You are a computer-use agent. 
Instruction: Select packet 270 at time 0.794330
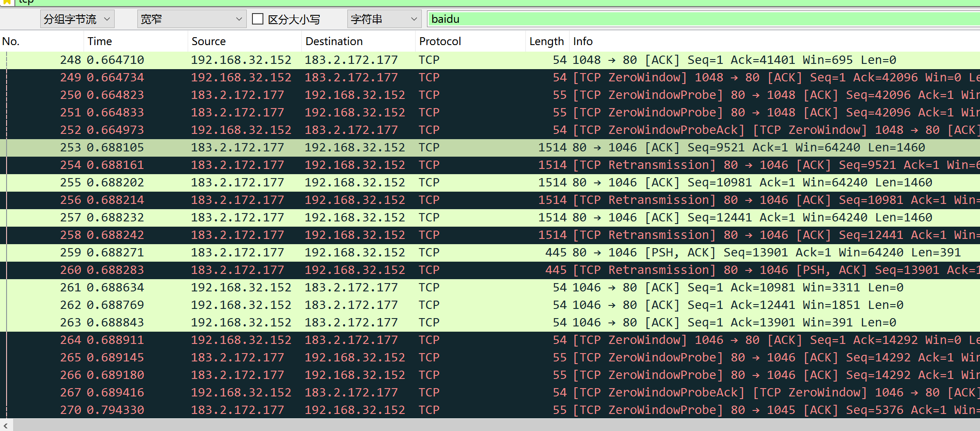tap(490, 410)
